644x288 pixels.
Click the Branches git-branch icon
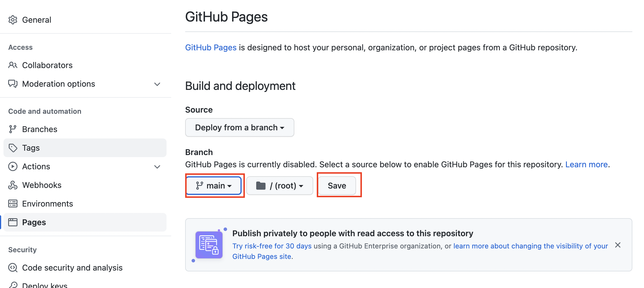[13, 129]
